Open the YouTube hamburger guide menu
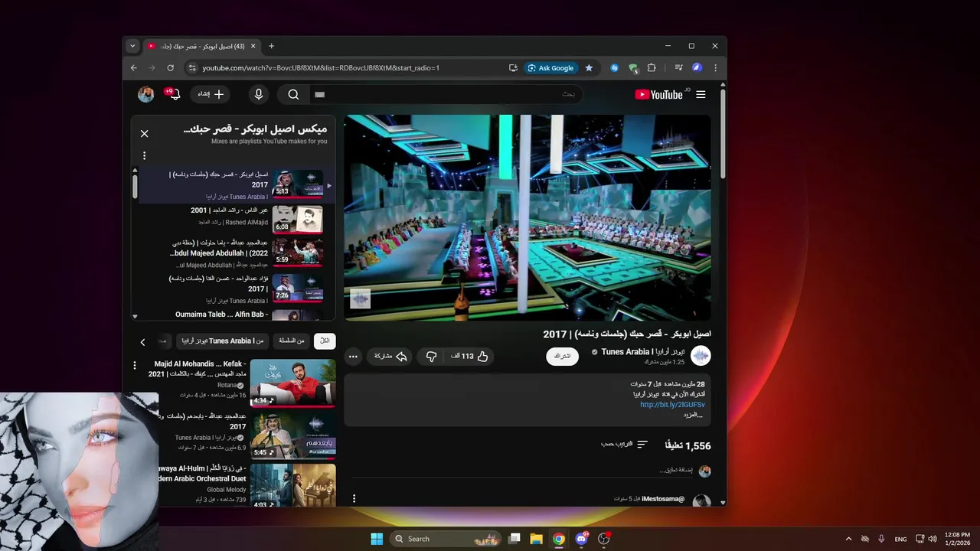The height and width of the screenshot is (551, 980). coord(701,94)
